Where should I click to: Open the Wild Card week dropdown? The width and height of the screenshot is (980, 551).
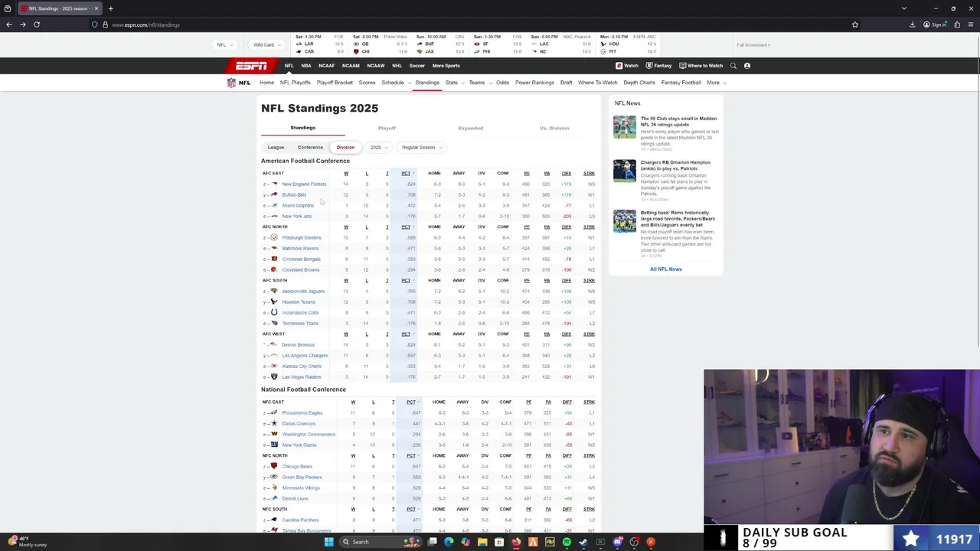pyautogui.click(x=266, y=44)
